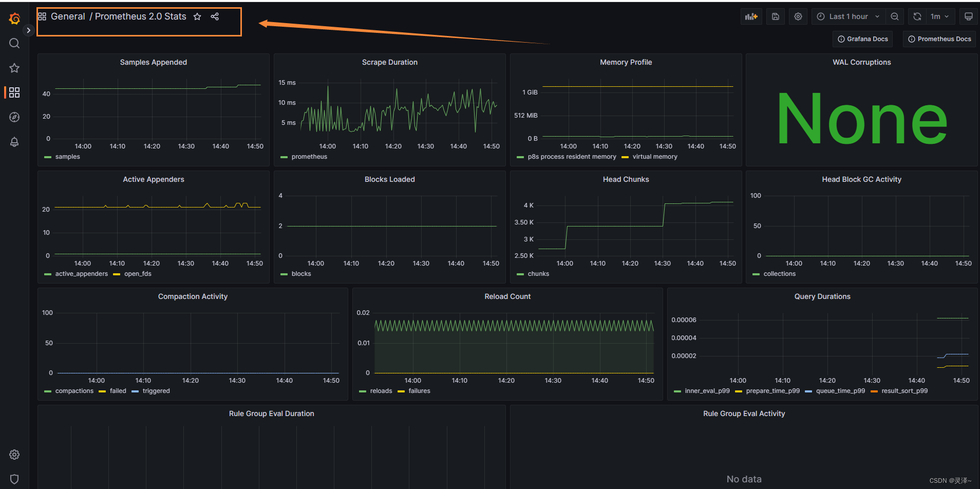Refresh the dashboard now
The image size is (980, 489).
coord(917,16)
